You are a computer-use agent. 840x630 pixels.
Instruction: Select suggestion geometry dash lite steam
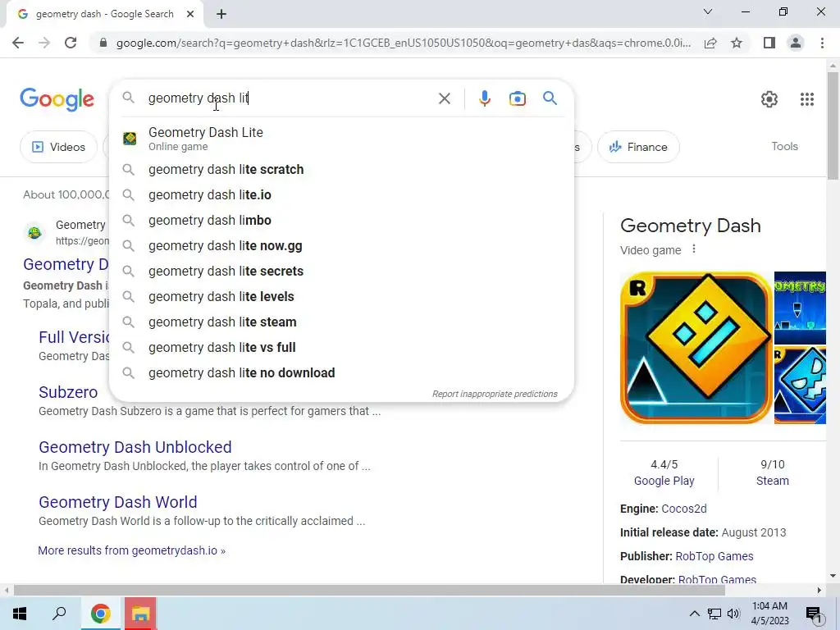[341, 322]
